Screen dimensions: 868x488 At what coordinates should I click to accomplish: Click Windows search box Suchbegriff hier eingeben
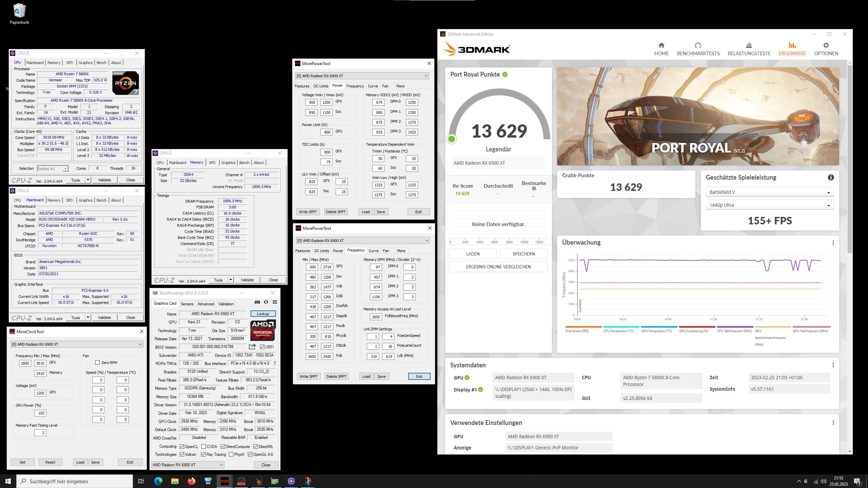coord(75,481)
